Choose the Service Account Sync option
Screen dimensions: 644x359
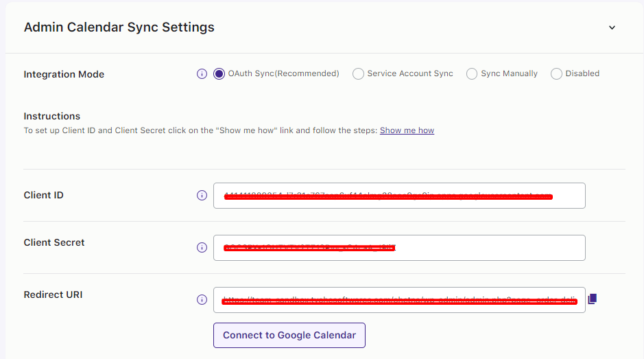click(x=358, y=73)
